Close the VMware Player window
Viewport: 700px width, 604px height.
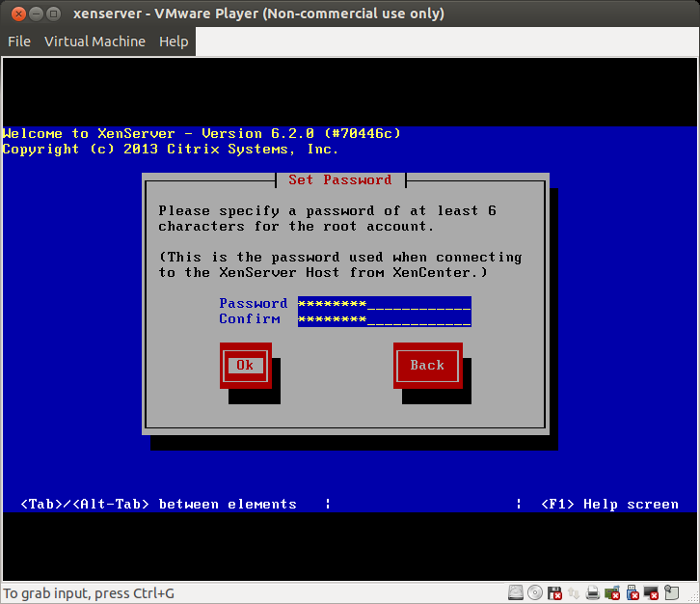pos(18,14)
